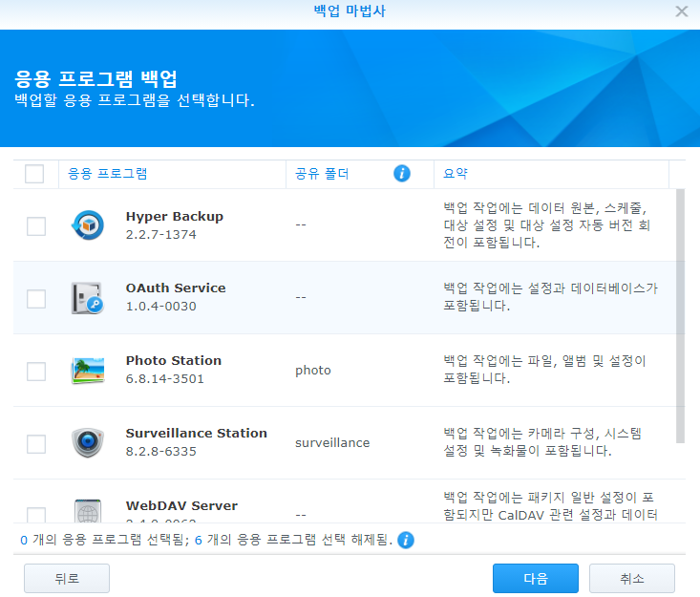Click version 2.2.7-1374 text

click(x=160, y=234)
